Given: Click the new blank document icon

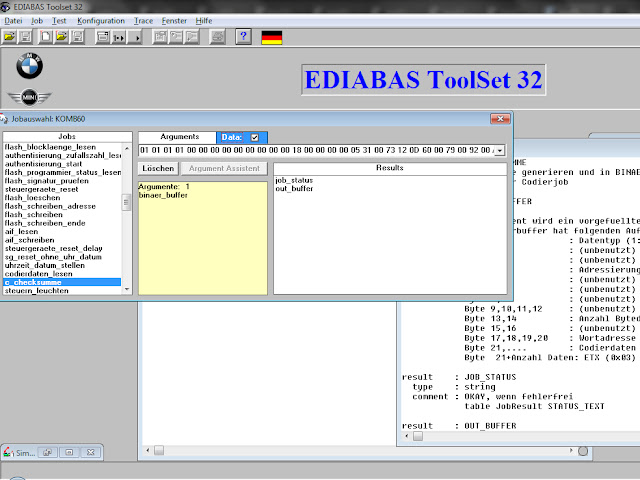Looking at the screenshot, I should click(45, 37).
